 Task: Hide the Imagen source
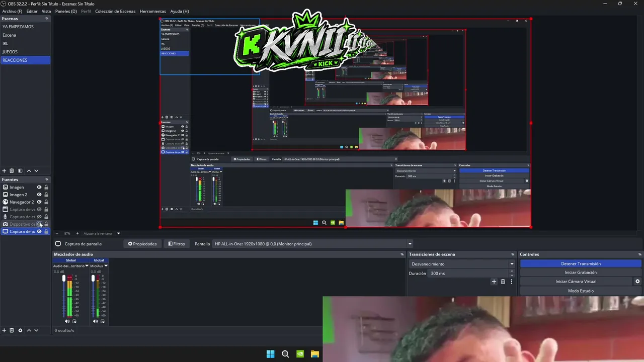[39, 187]
